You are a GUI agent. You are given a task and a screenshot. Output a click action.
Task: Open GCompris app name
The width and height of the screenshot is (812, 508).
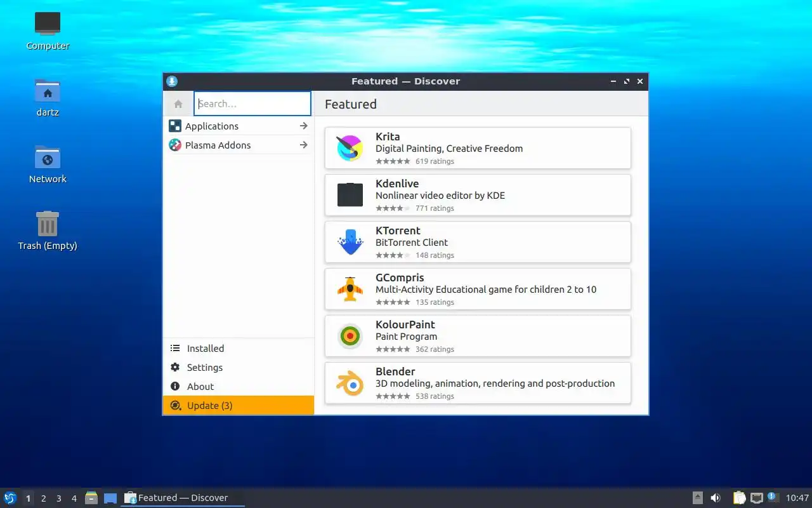pyautogui.click(x=400, y=277)
